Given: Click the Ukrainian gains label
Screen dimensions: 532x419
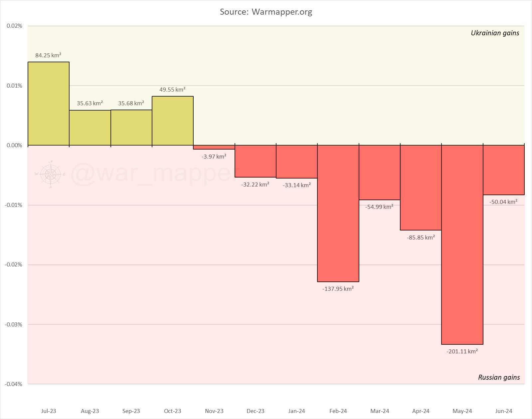Looking at the screenshot, I should 495,33.
